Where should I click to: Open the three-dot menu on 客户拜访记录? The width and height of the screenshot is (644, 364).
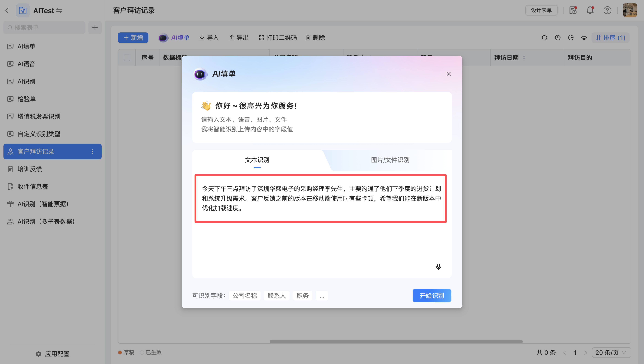coord(92,151)
